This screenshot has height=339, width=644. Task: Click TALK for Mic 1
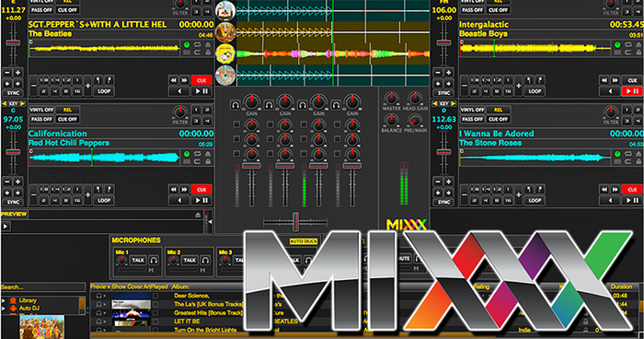point(138,260)
